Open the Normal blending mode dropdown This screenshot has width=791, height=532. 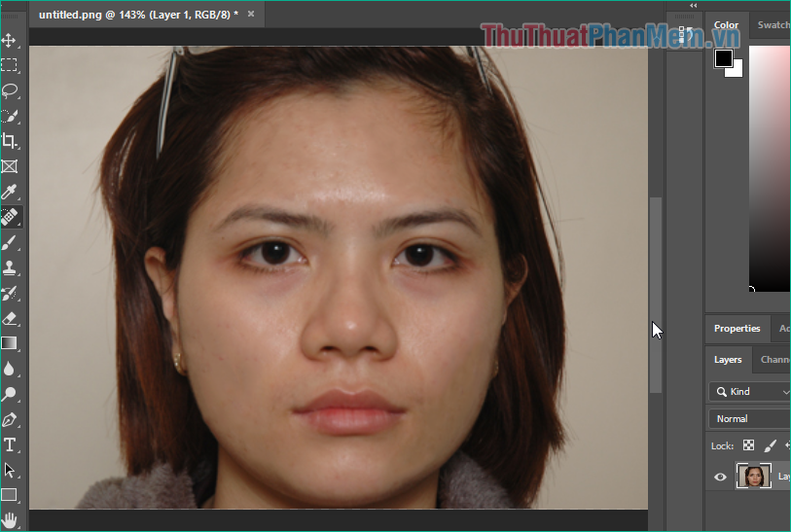coord(749,419)
